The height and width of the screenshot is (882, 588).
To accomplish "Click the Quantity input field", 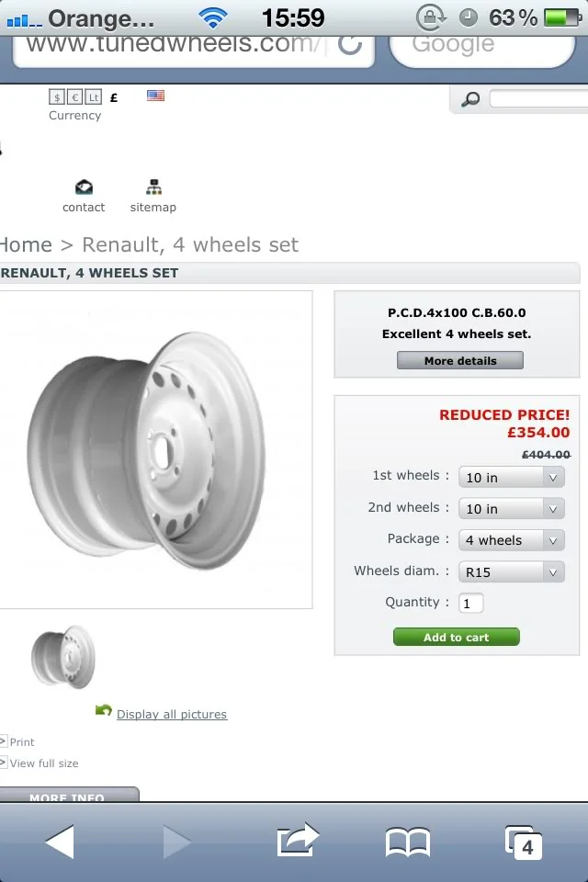I will click(x=471, y=603).
